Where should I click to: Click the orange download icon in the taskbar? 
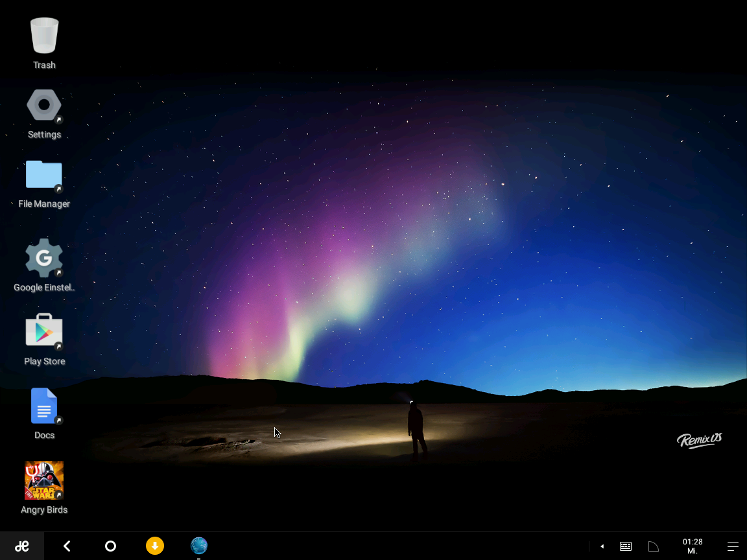click(x=155, y=546)
